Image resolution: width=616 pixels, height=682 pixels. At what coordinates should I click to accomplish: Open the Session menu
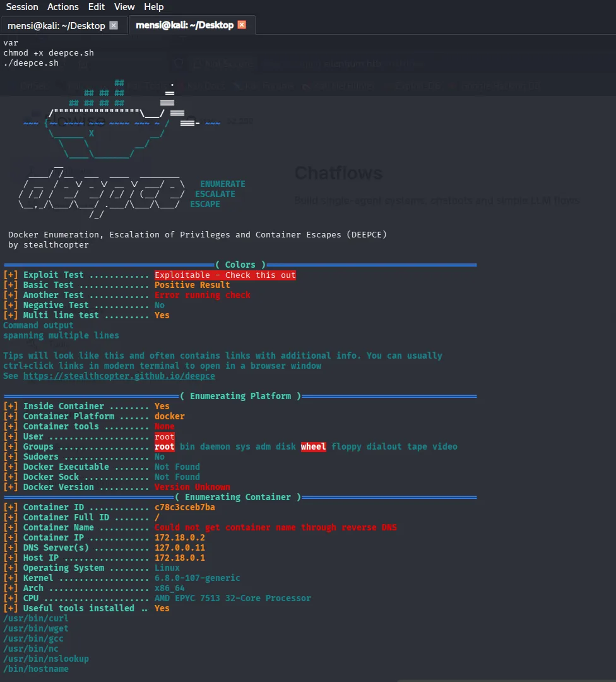click(x=22, y=7)
